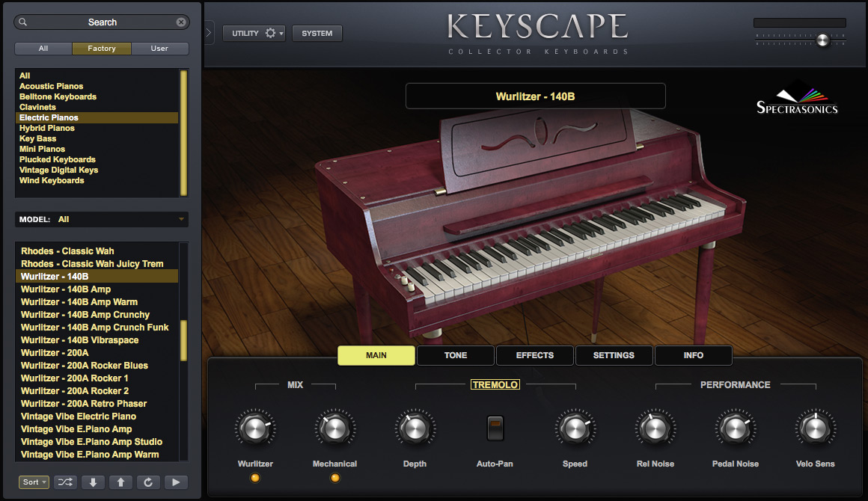868x501 pixels.
Task: Switch to the INFO tab
Action: pyautogui.click(x=693, y=356)
